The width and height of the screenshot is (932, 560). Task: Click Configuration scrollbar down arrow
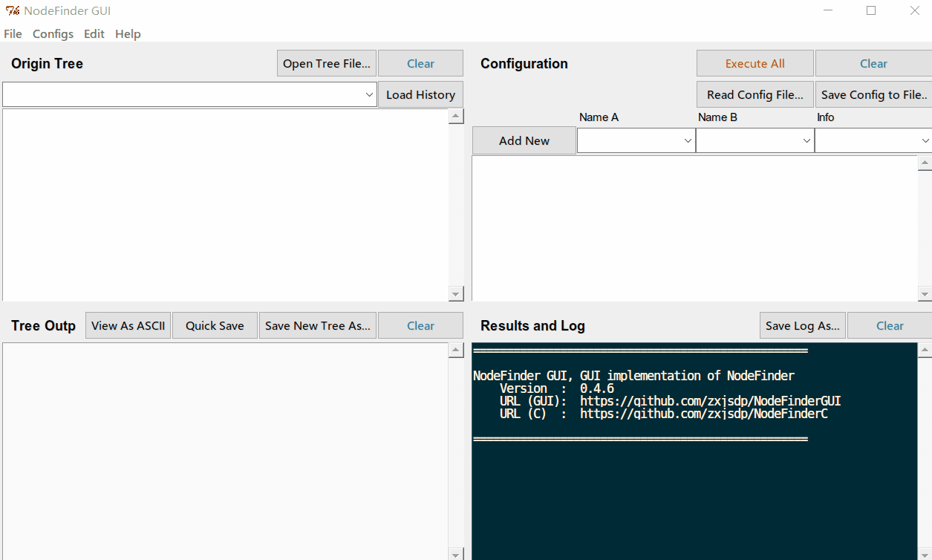click(x=925, y=294)
